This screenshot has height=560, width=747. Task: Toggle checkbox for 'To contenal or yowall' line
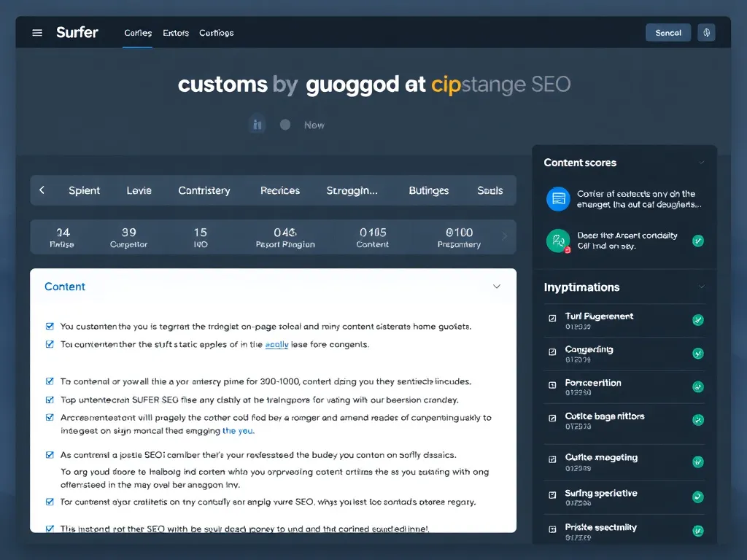click(x=50, y=381)
